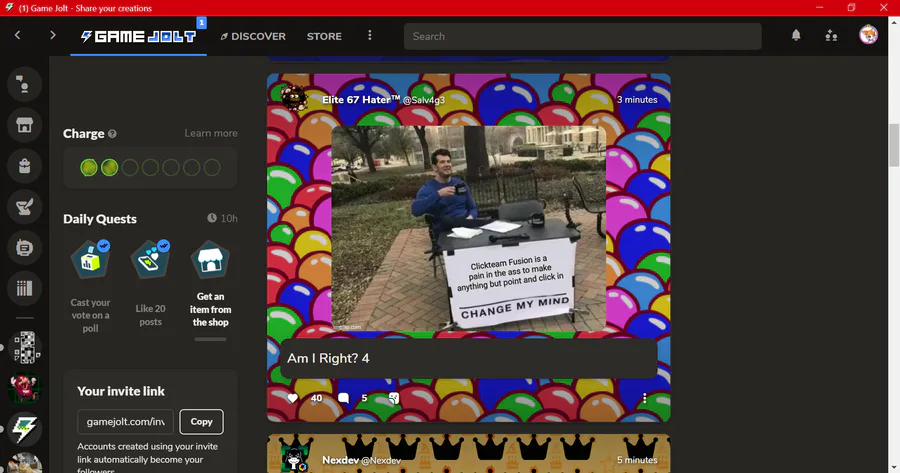Image resolution: width=900 pixels, height=473 pixels.
Task: Select the Cast your vote on a poll quest
Action: click(90, 286)
